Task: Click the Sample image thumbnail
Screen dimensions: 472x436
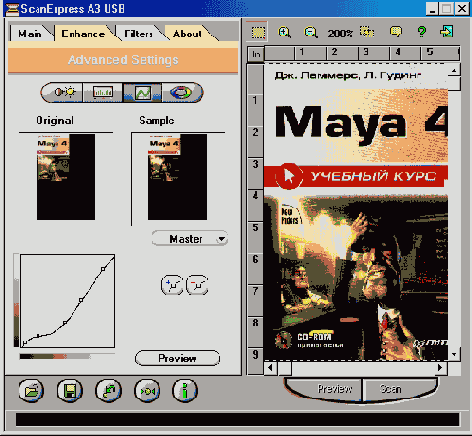Action: [177, 177]
